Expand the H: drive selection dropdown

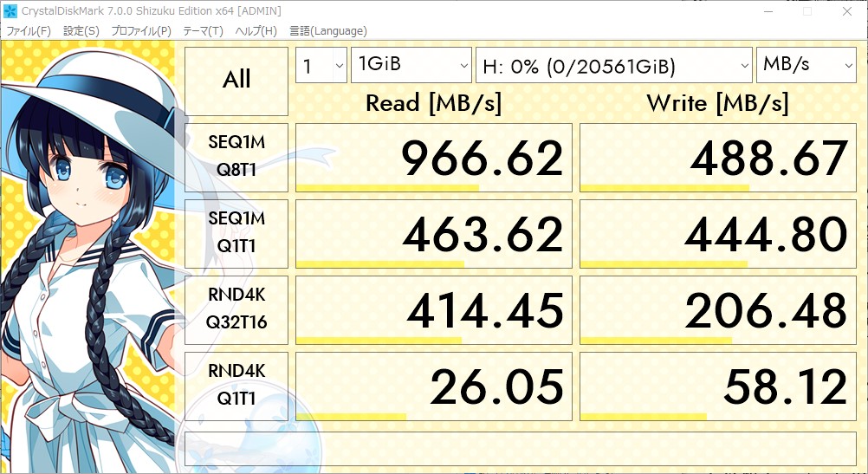pyautogui.click(x=614, y=65)
